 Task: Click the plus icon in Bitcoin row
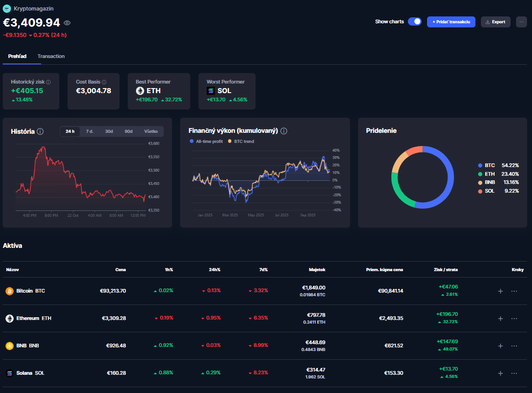(500, 291)
